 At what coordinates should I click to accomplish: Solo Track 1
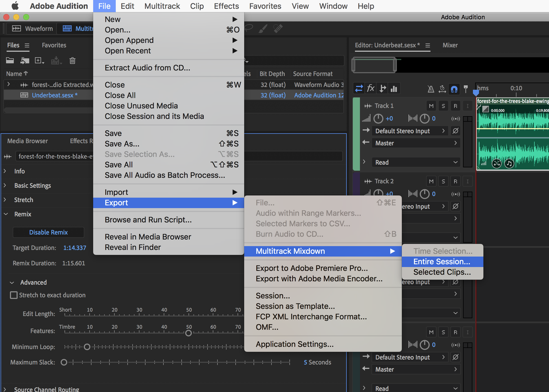(x=443, y=106)
